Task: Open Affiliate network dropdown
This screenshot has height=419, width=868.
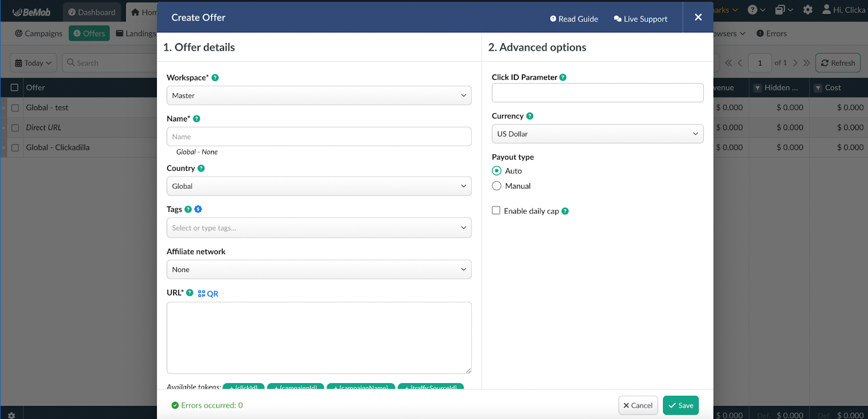Action: pyautogui.click(x=318, y=269)
